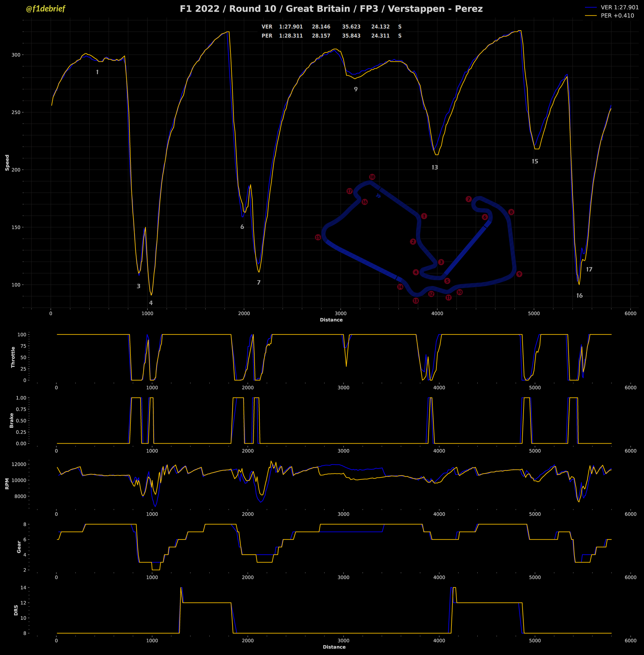Click turn '15' label on the speed trace

click(535, 161)
